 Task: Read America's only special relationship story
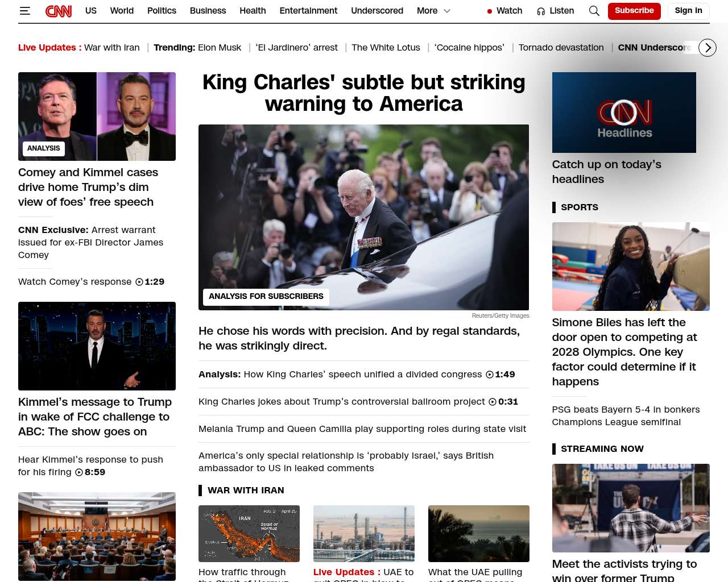pos(346,462)
